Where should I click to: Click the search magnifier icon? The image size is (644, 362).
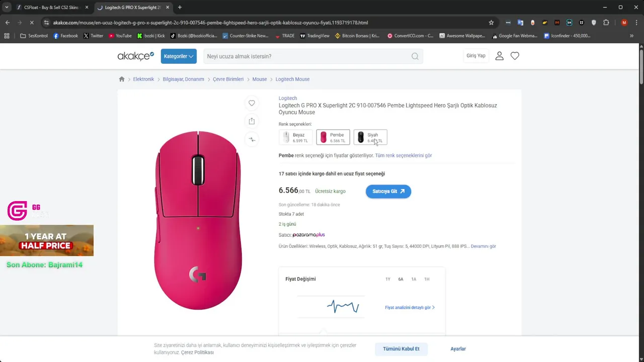[x=415, y=56]
